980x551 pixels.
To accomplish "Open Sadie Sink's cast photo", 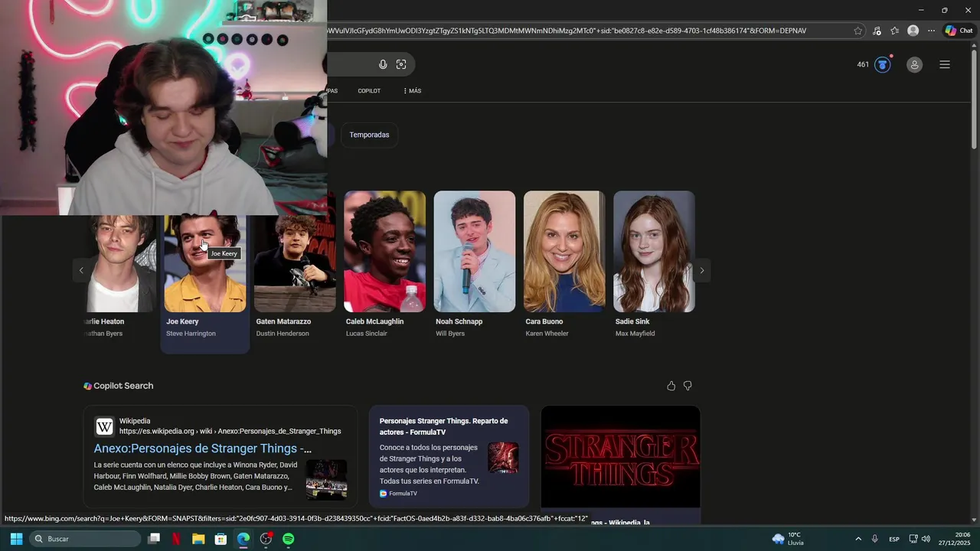I will 654,252.
